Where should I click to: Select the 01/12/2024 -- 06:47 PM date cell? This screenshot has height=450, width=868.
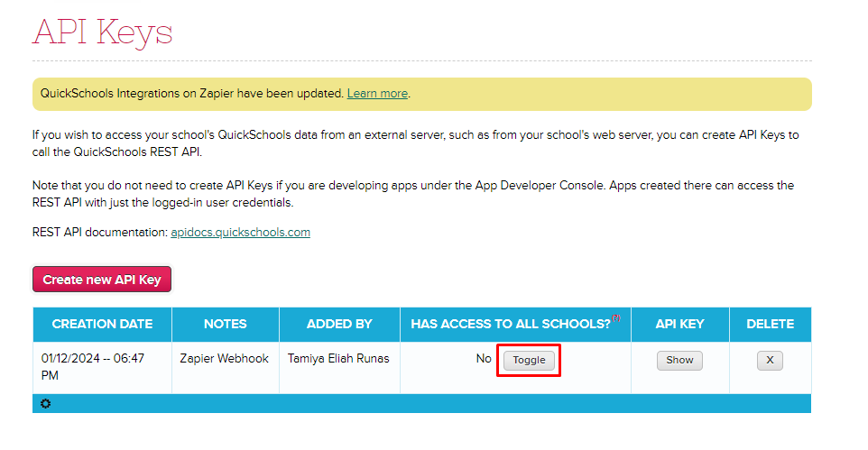(x=103, y=367)
